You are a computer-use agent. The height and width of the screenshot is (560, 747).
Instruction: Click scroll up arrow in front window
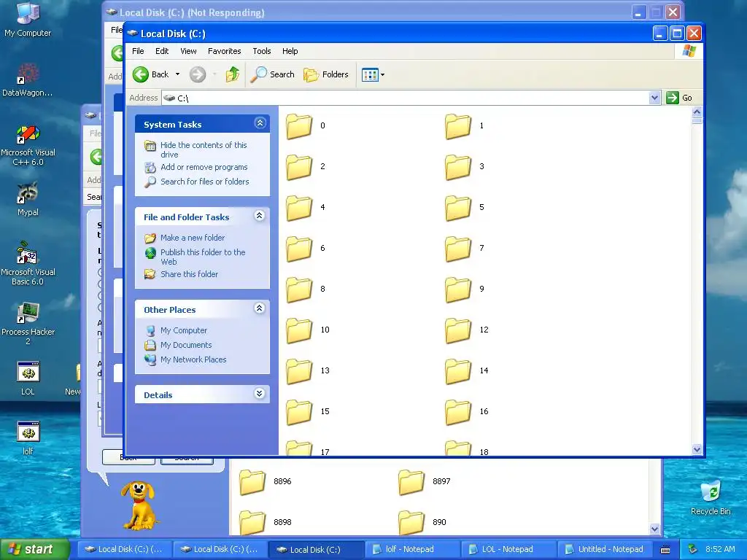(697, 112)
